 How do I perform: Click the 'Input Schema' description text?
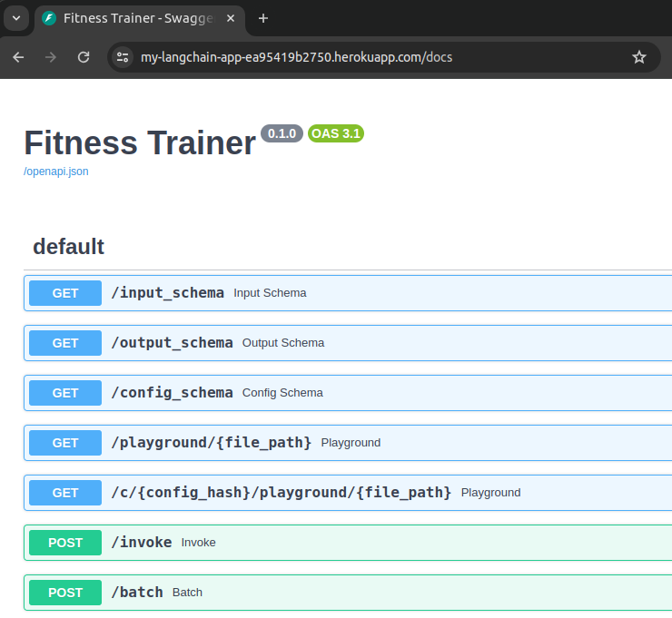(x=270, y=293)
